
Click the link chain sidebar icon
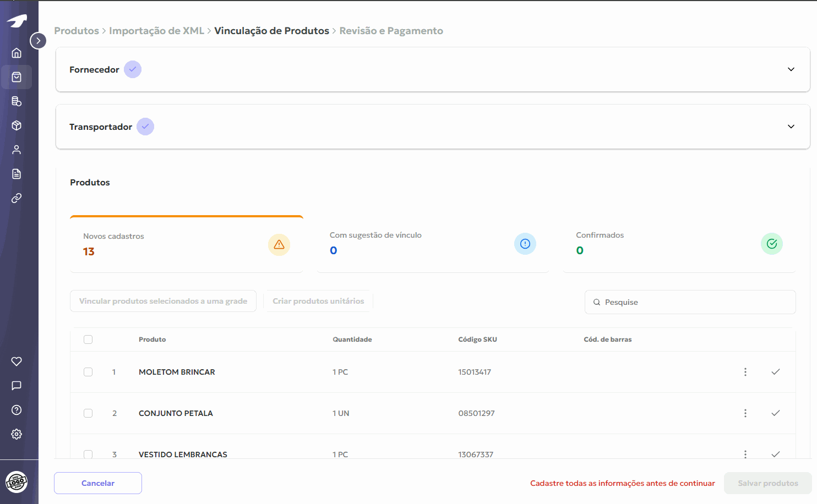[17, 198]
